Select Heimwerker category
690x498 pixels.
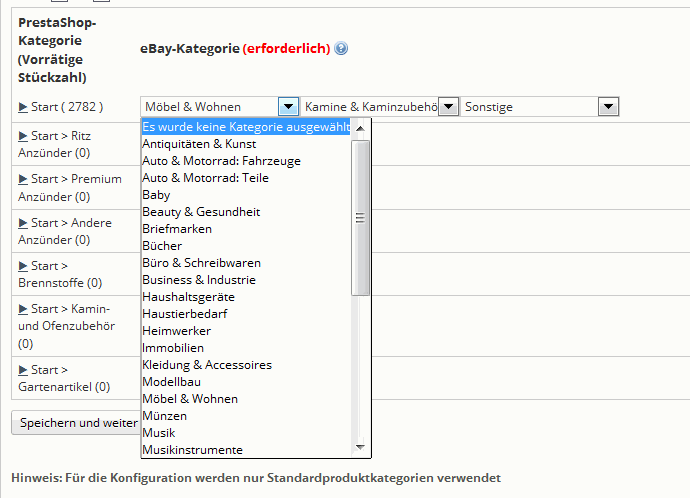(246, 331)
